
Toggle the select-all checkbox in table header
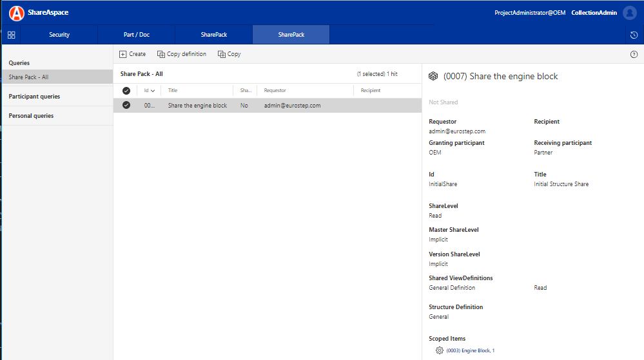(126, 91)
